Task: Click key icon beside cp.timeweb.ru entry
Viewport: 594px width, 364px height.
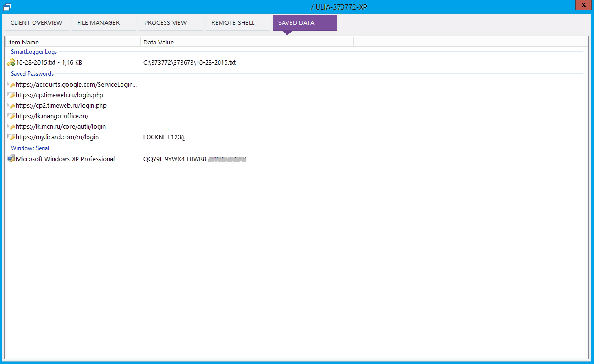Action: (x=11, y=95)
